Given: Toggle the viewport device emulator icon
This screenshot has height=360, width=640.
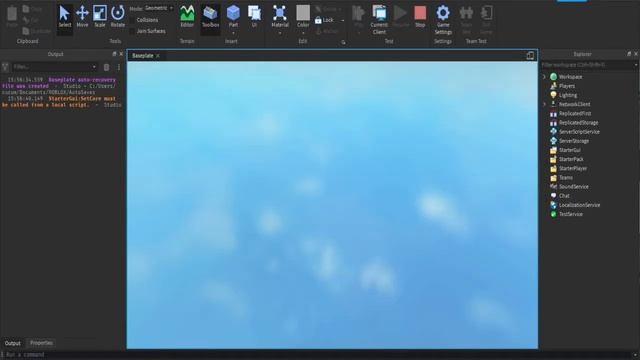Looking at the screenshot, I should (x=530, y=56).
